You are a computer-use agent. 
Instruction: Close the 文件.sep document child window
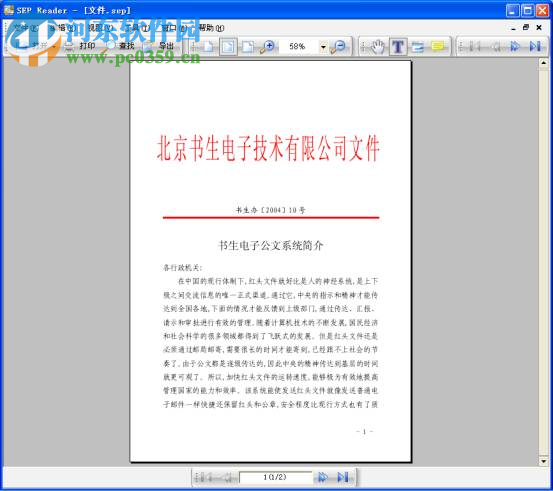pos(539,28)
